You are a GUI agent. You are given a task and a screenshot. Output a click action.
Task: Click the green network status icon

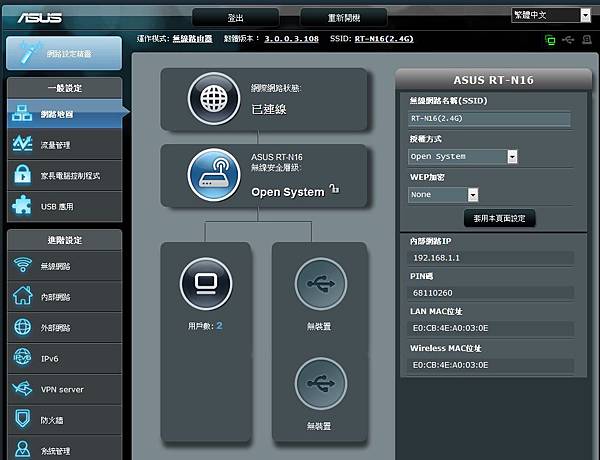pos(550,39)
